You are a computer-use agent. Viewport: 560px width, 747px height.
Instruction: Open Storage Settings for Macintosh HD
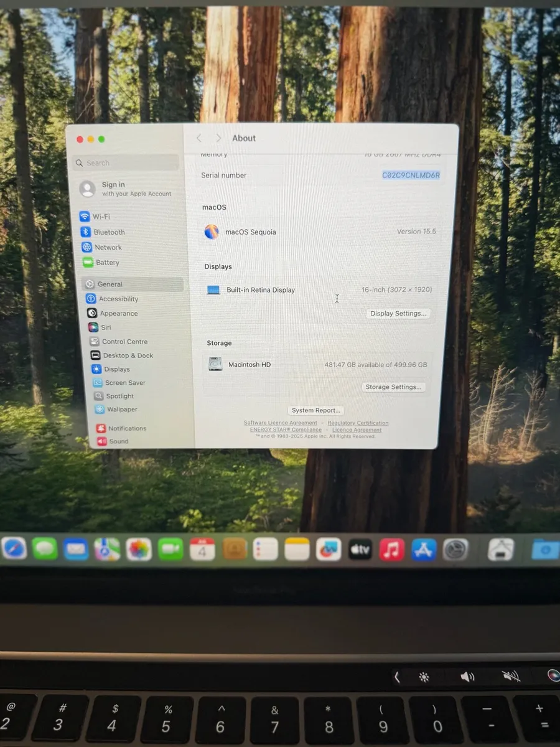tap(393, 387)
